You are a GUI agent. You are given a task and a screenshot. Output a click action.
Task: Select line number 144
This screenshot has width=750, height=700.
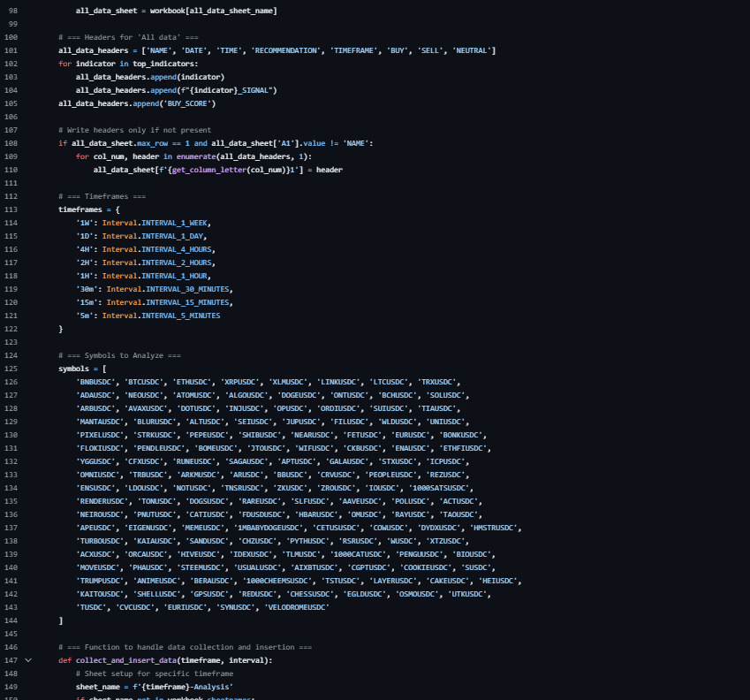coord(11,620)
